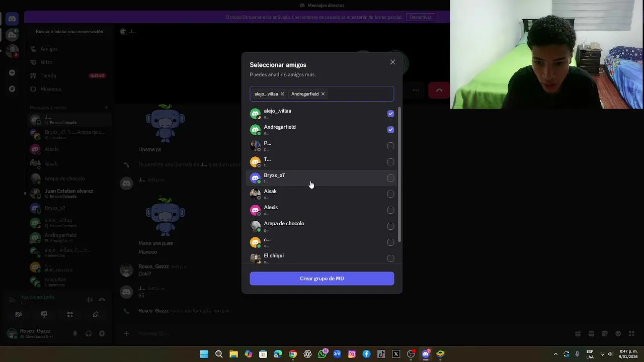The width and height of the screenshot is (644, 362).
Task: Open the discover servers compass icon
Action: (12, 89)
